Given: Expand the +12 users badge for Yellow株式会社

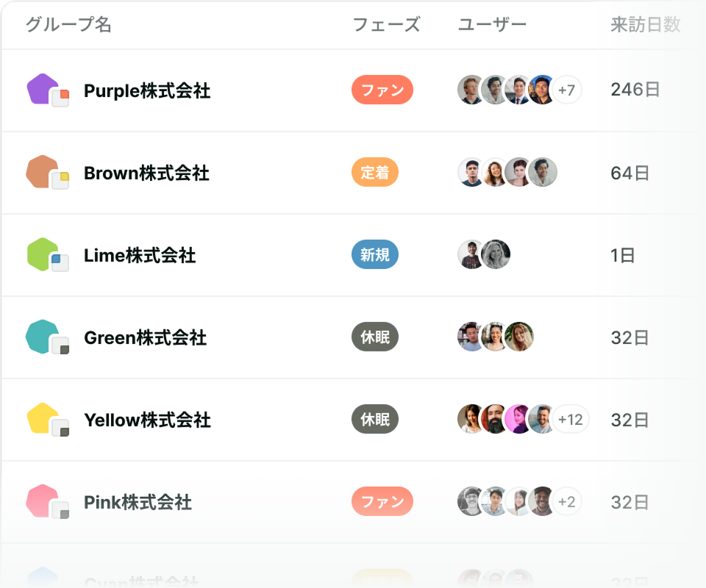Looking at the screenshot, I should pos(570,420).
